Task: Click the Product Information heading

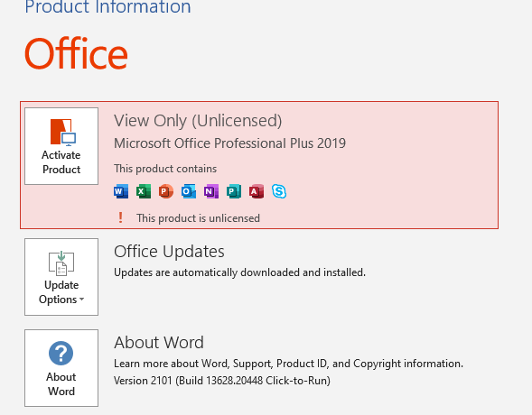Action: pos(107,7)
